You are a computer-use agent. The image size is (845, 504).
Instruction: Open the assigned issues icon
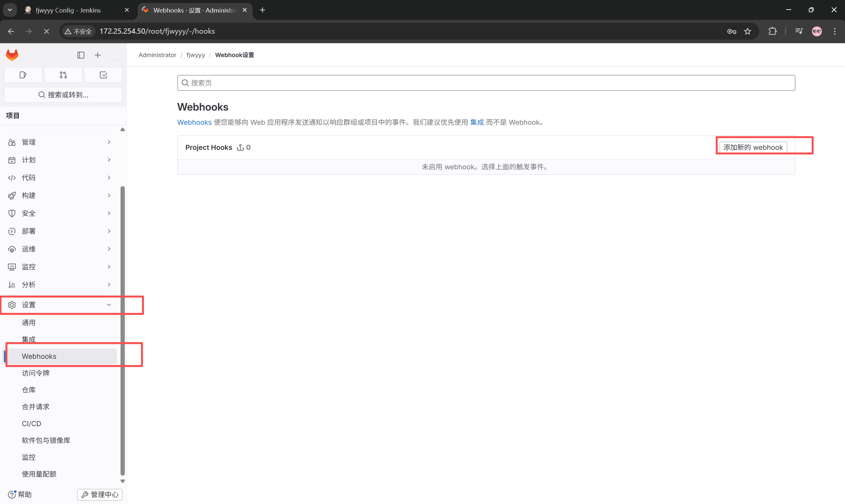(x=23, y=75)
